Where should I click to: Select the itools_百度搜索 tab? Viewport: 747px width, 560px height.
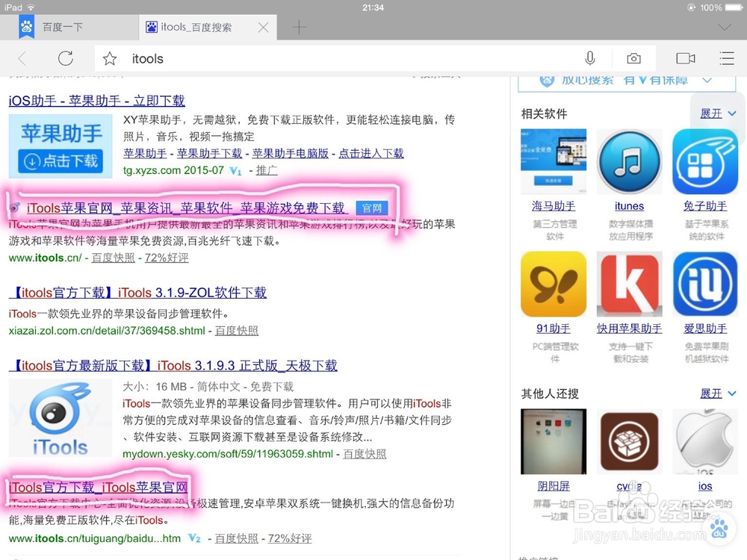pyautogui.click(x=208, y=27)
